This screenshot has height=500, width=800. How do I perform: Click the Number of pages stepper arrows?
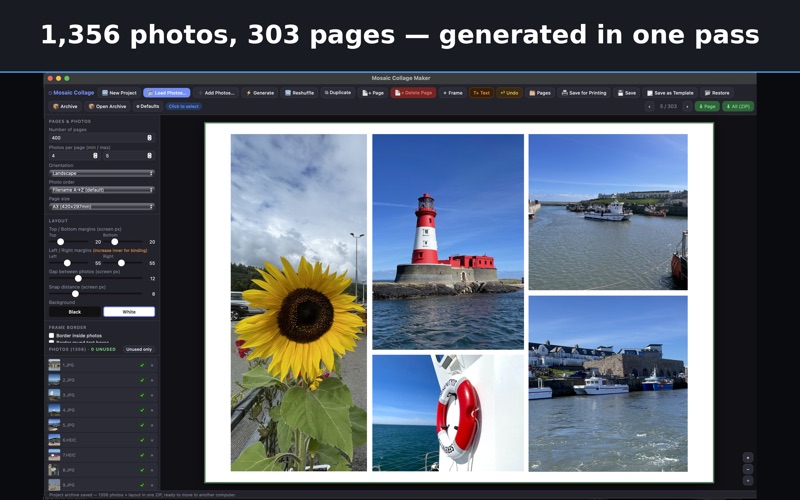[x=149, y=138]
